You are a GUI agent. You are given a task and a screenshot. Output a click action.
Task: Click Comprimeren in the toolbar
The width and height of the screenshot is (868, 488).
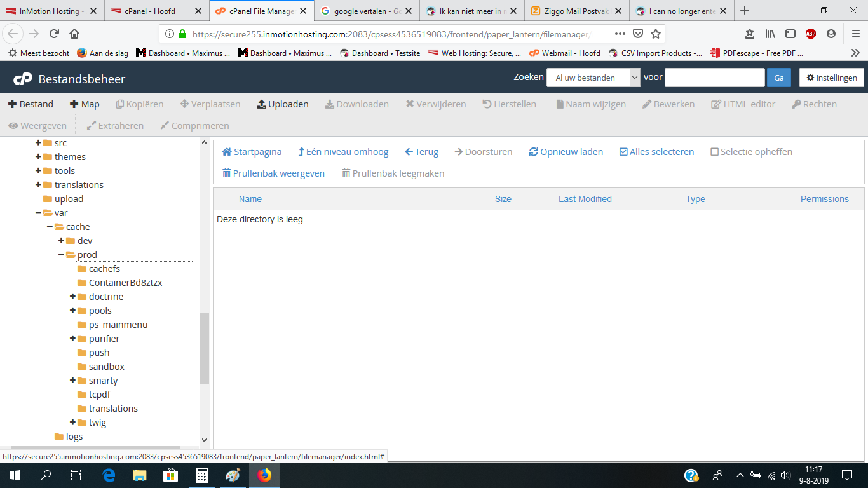click(x=194, y=126)
